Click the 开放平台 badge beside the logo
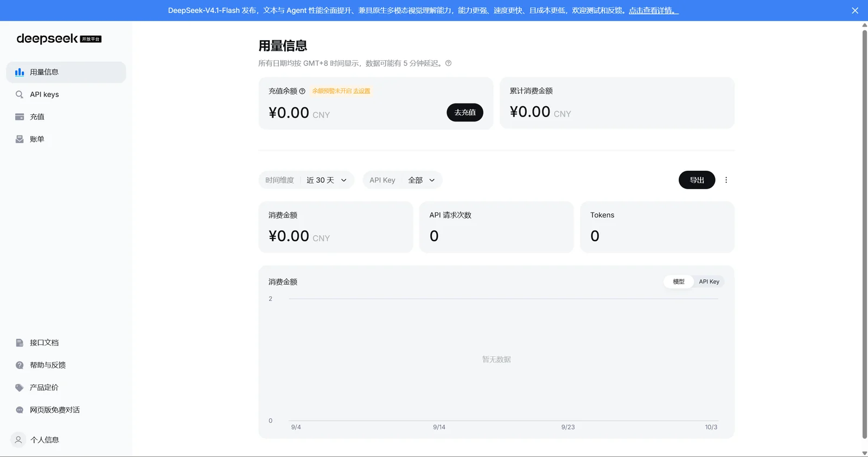The height and width of the screenshot is (457, 868). 91,39
